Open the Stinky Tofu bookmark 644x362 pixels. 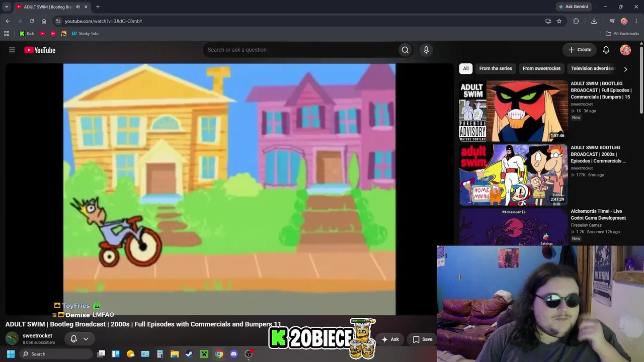(85, 34)
